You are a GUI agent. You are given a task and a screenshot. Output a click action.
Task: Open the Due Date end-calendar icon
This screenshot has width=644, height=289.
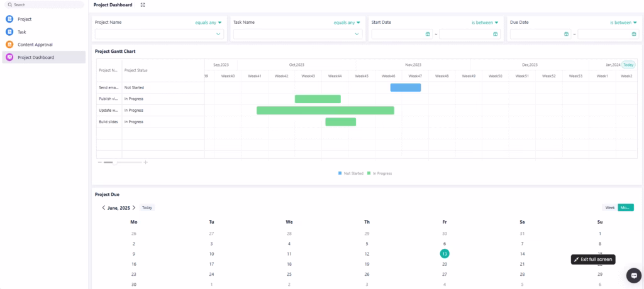click(633, 34)
